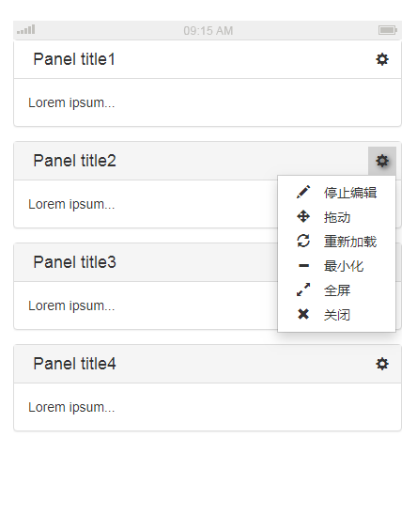
Task: Open the gear menu of Panel title1
Action: pos(382,59)
